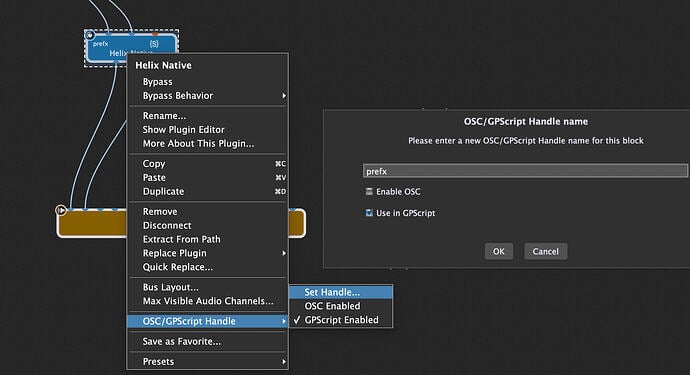Click the Helix Native menu header
Screen dimensions: 690x375
(x=163, y=66)
